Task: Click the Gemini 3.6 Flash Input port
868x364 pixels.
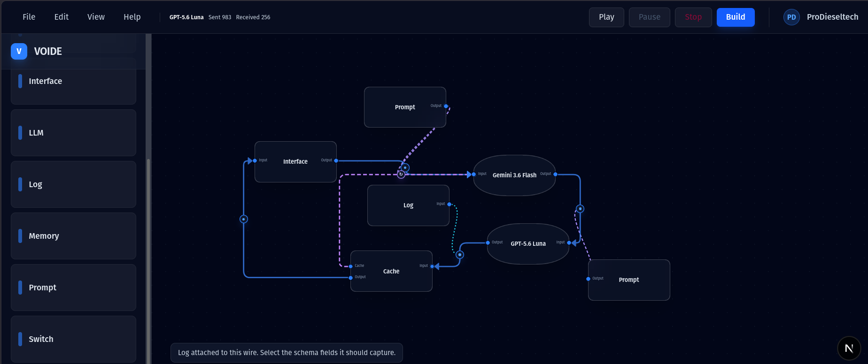Action: click(473, 174)
